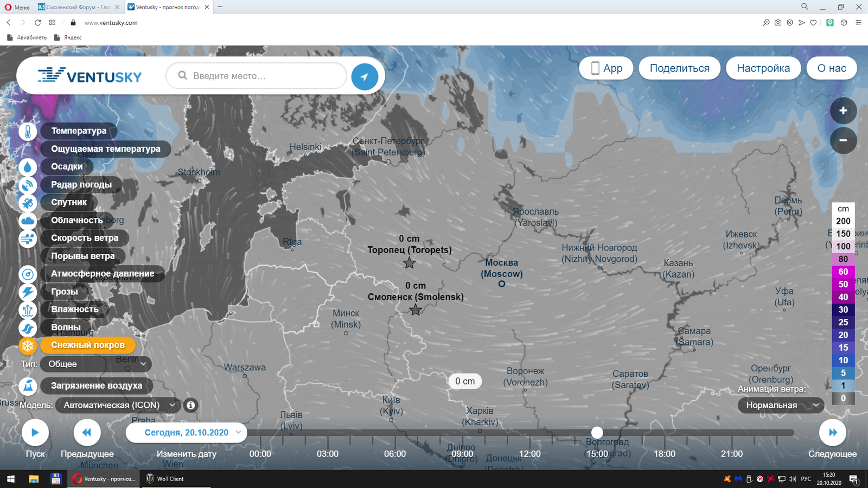Click the atmospheric pressure icon

tap(28, 274)
